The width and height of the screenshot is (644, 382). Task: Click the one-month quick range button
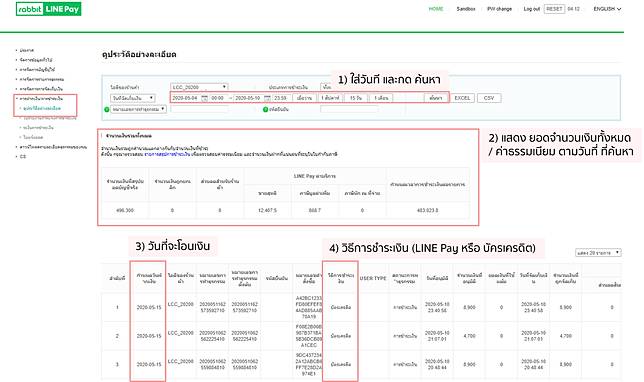pyautogui.click(x=381, y=98)
